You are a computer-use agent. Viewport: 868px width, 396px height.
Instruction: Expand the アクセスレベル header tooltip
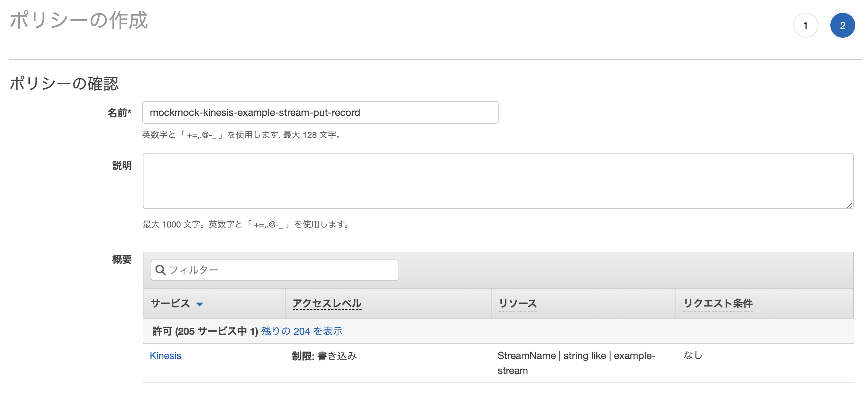click(x=326, y=304)
